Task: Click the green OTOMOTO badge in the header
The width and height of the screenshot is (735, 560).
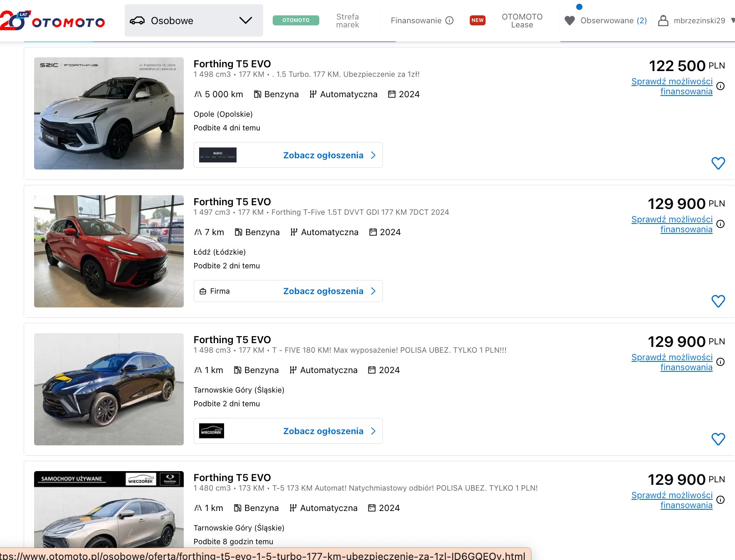Action: tap(296, 20)
